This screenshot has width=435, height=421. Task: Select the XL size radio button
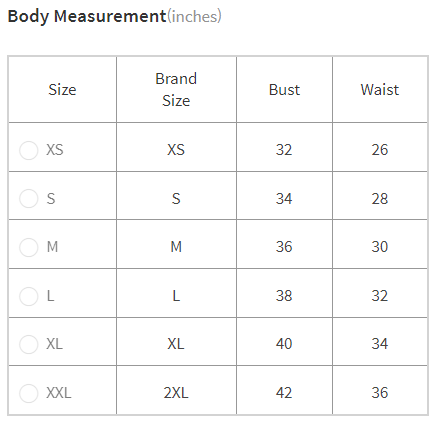point(29,344)
